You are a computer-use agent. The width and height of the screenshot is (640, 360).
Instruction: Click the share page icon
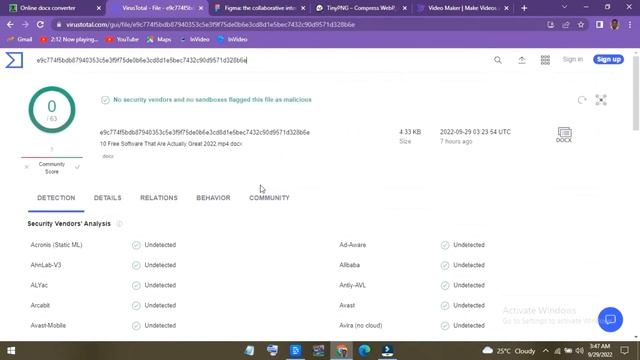pos(566,24)
